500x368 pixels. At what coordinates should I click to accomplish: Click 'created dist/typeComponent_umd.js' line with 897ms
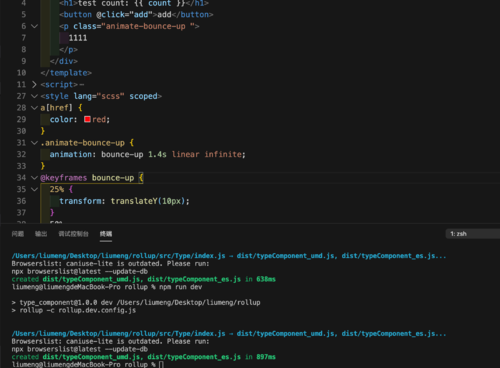[x=144, y=357]
